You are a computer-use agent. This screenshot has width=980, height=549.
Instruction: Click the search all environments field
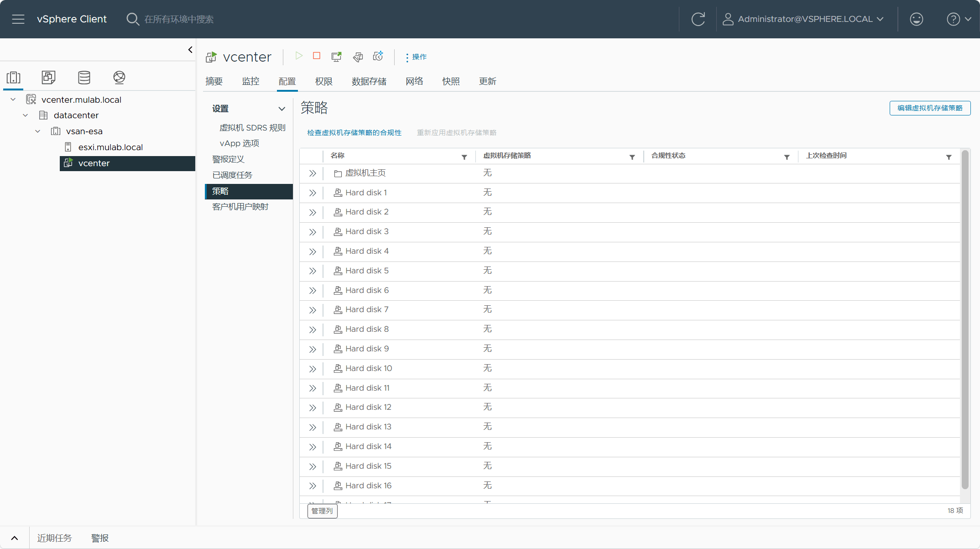tap(179, 19)
